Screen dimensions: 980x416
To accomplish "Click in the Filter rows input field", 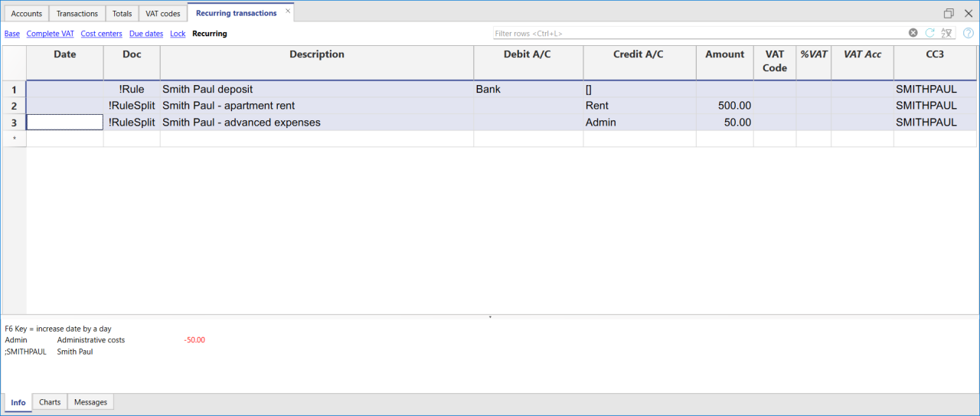I will click(x=697, y=33).
